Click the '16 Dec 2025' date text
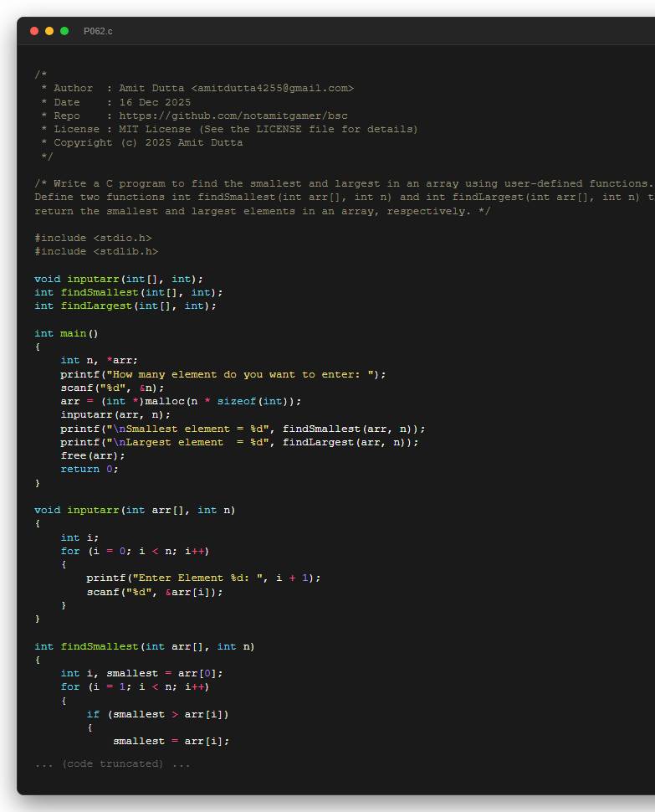Image resolution: width=655 pixels, height=812 pixels. click(155, 102)
